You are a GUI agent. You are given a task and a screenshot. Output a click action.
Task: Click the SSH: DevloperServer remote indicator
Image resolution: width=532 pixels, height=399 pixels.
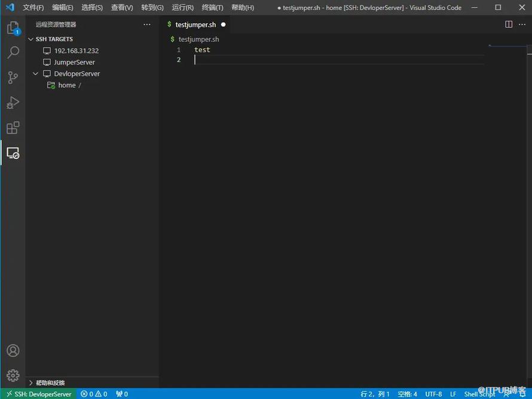pyautogui.click(x=39, y=394)
